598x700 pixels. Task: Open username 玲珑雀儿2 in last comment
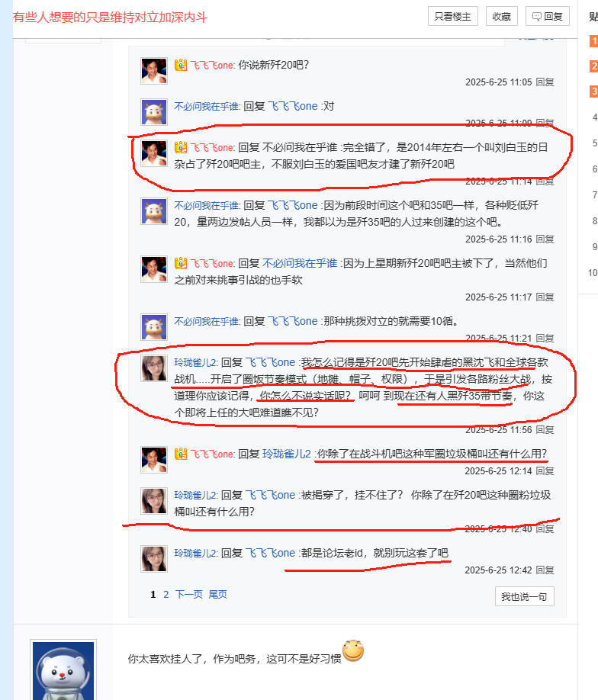pyautogui.click(x=195, y=553)
